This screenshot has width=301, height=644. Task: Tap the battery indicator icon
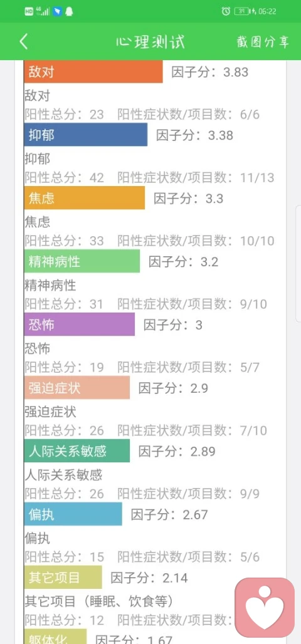point(245,11)
